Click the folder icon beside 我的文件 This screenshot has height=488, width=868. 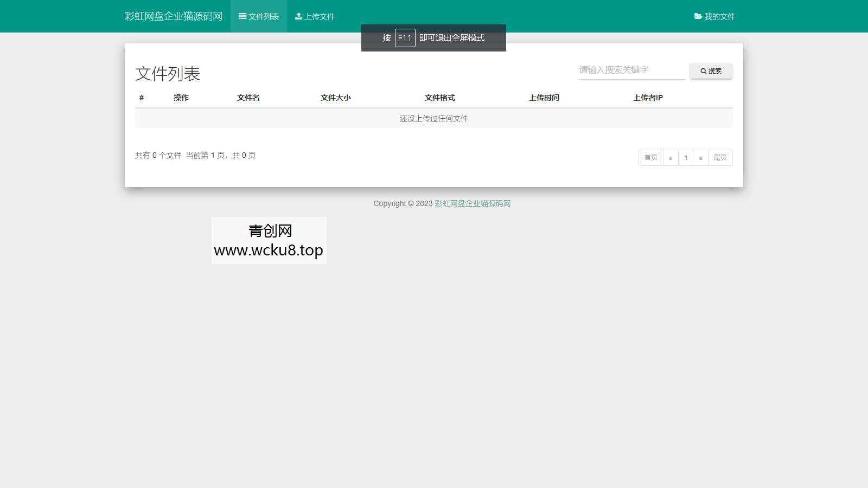pos(697,16)
